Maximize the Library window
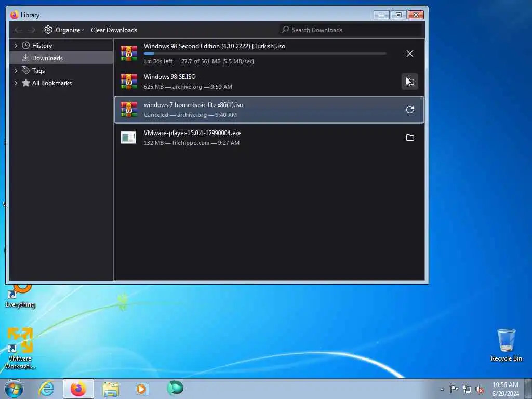Screen dimensions: 532x399 [x=398, y=15]
